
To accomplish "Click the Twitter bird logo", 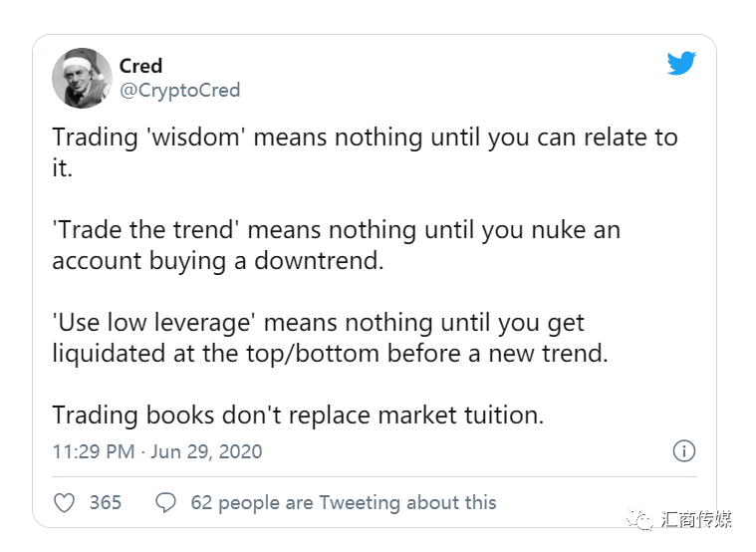I will tap(681, 64).
